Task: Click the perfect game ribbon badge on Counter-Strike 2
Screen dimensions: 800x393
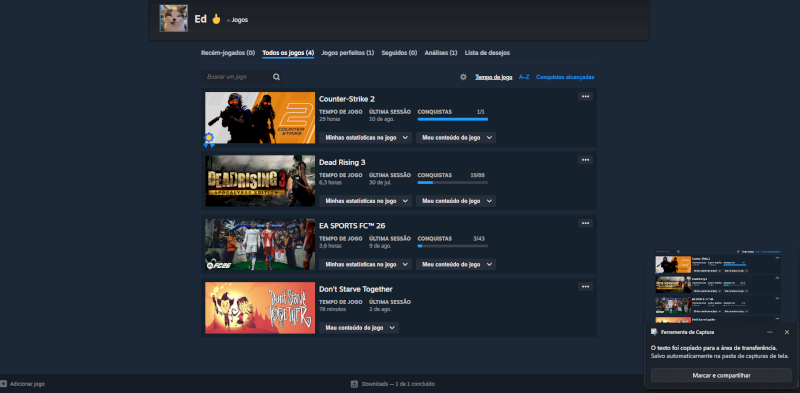Action: click(209, 139)
